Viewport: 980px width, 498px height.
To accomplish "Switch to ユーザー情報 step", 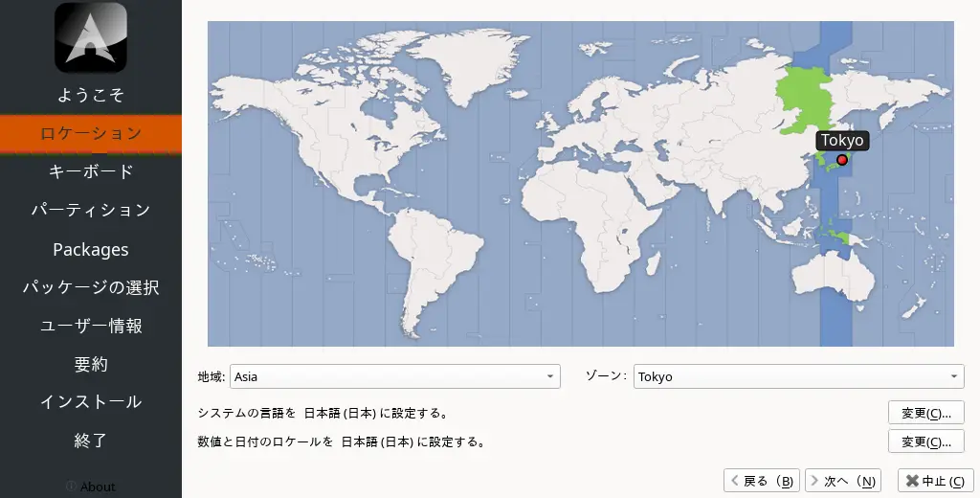I will pyautogui.click(x=91, y=326).
